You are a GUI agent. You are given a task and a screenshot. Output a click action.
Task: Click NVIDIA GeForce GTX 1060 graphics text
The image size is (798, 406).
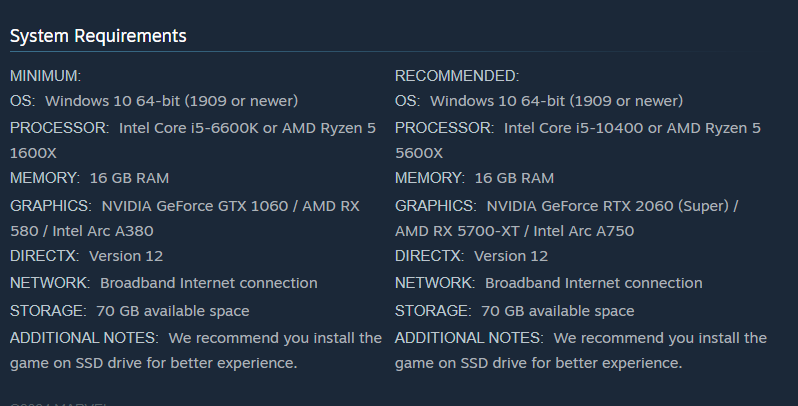[x=195, y=206]
